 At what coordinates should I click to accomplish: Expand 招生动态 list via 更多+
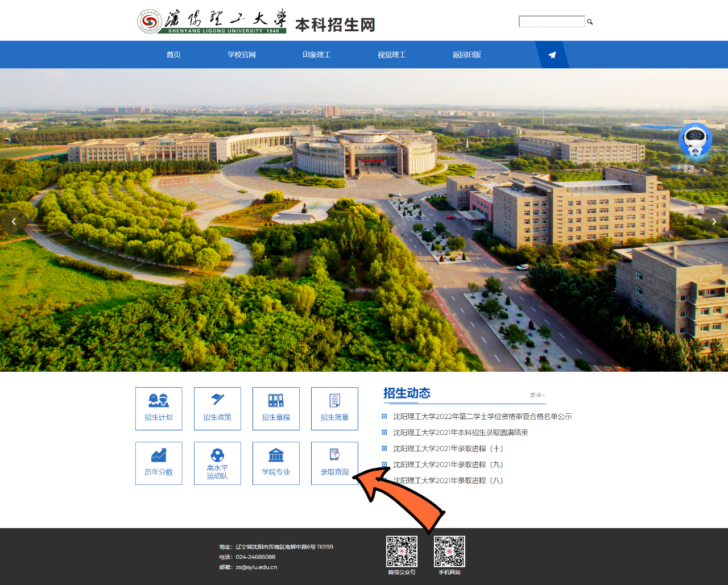(537, 395)
